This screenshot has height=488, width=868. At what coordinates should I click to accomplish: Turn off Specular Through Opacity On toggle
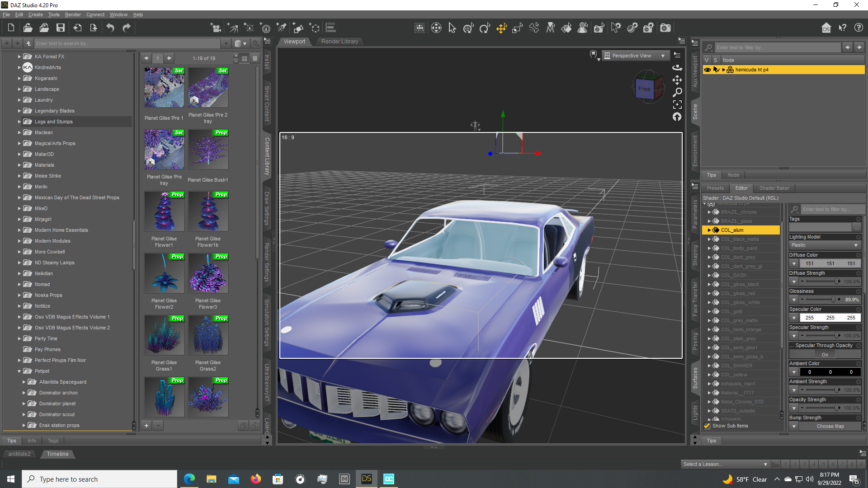tap(825, 354)
